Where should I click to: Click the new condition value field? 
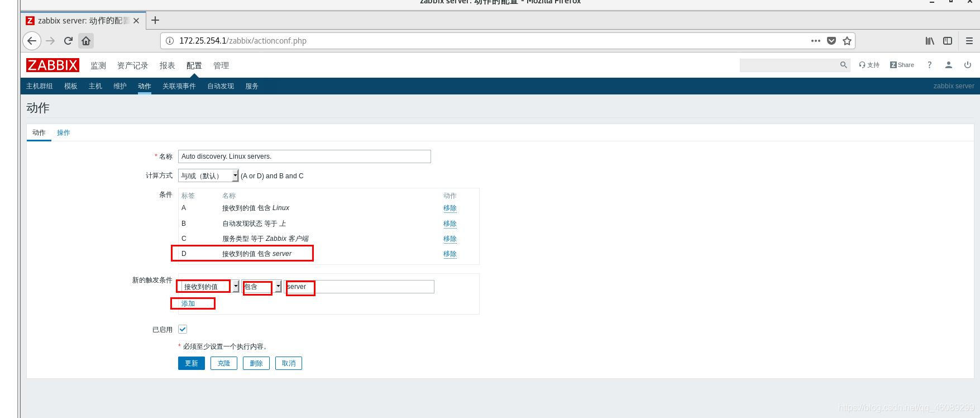(x=359, y=287)
